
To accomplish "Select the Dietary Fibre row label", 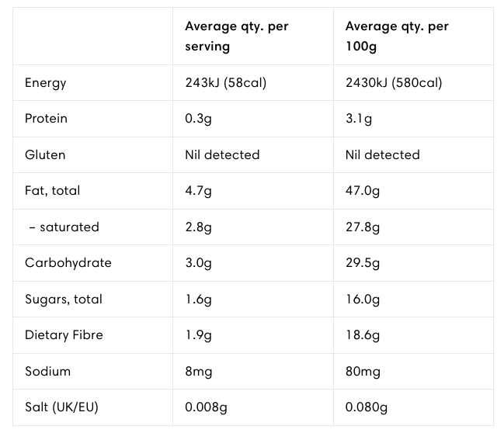I will (x=64, y=334).
